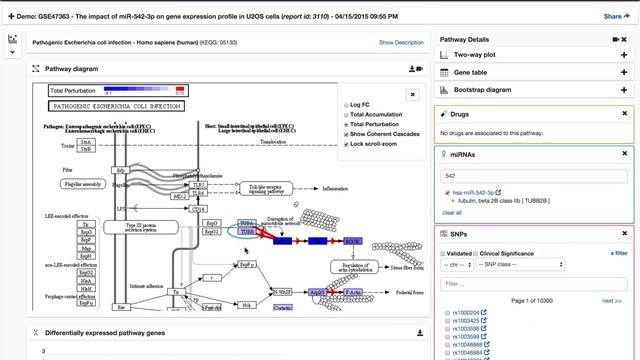Select the Log FC radio option

tap(346, 105)
